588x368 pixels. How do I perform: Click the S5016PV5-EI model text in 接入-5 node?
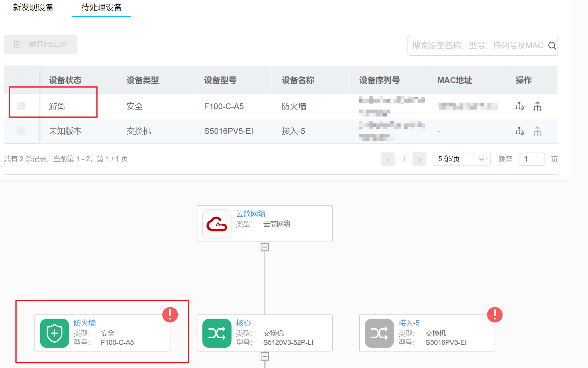446,343
